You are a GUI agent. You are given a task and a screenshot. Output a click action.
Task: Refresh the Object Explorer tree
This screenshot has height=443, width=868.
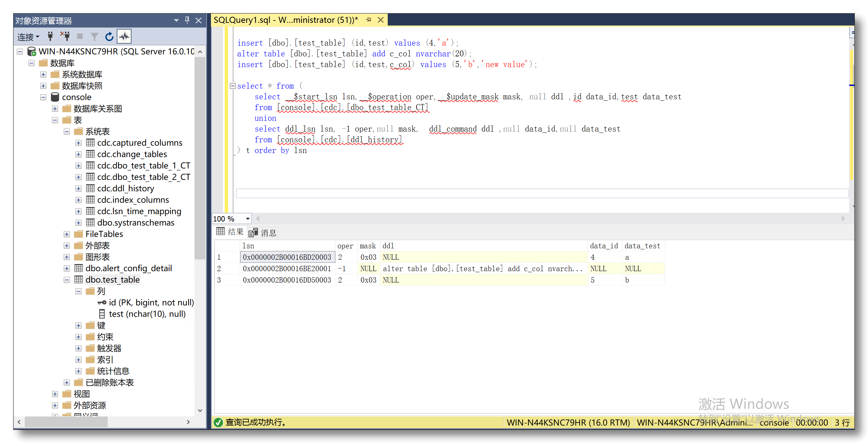109,36
